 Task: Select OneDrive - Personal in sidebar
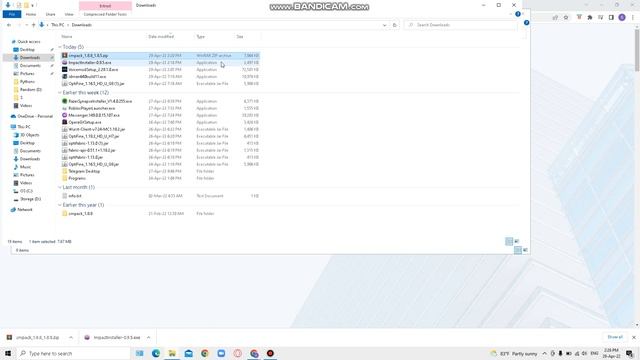tap(35, 116)
